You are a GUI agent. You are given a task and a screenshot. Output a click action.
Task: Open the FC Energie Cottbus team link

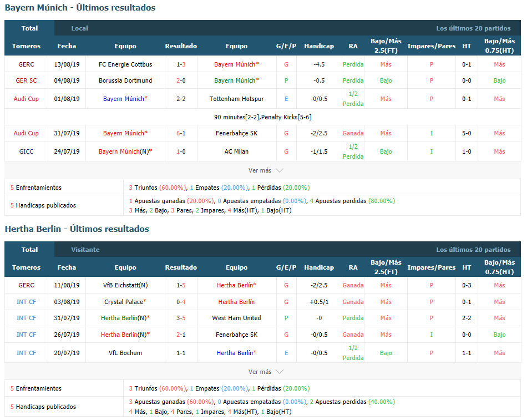125,64
